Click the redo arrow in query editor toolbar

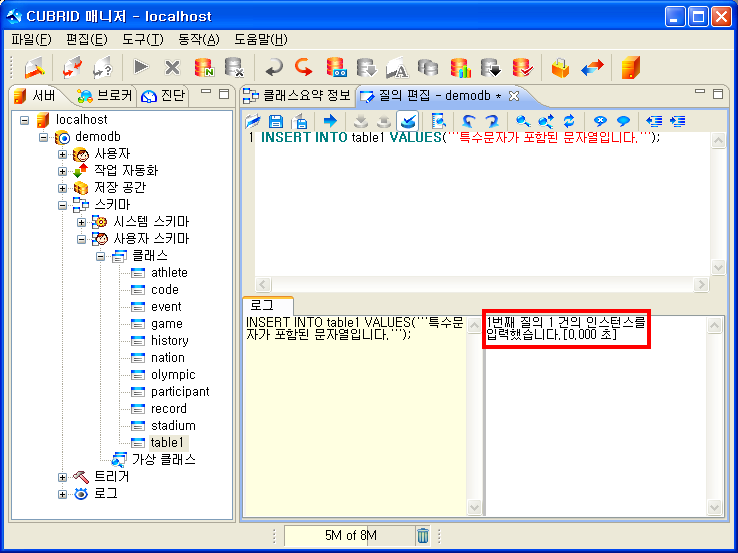(490, 121)
